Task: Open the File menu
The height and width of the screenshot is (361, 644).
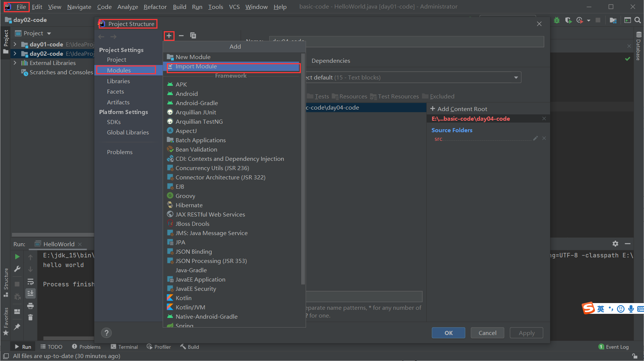Action: pos(21,7)
